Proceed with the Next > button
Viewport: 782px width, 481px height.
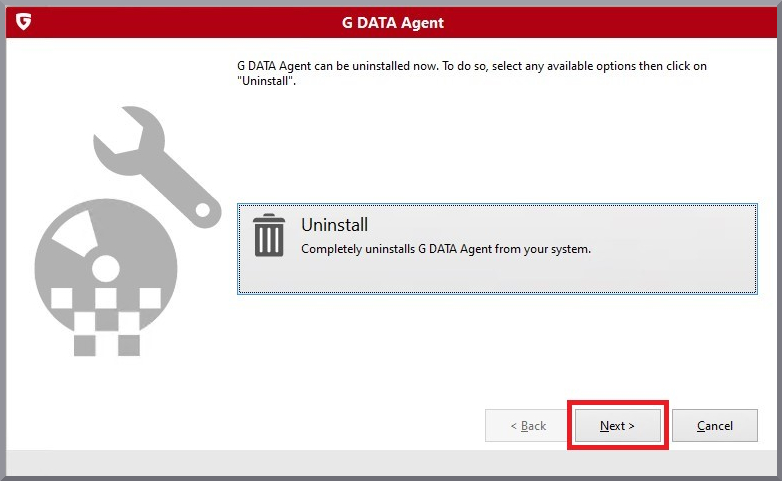pos(617,426)
